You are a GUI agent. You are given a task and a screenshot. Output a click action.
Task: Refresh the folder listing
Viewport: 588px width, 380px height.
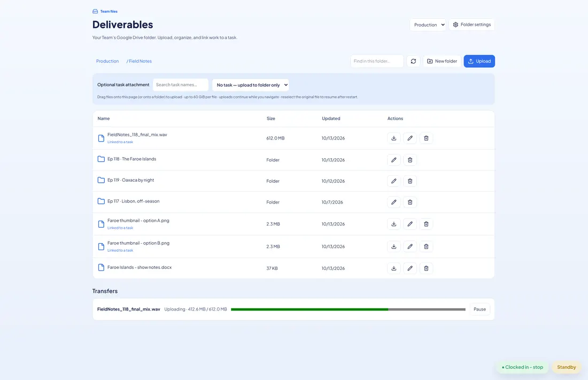coord(413,61)
